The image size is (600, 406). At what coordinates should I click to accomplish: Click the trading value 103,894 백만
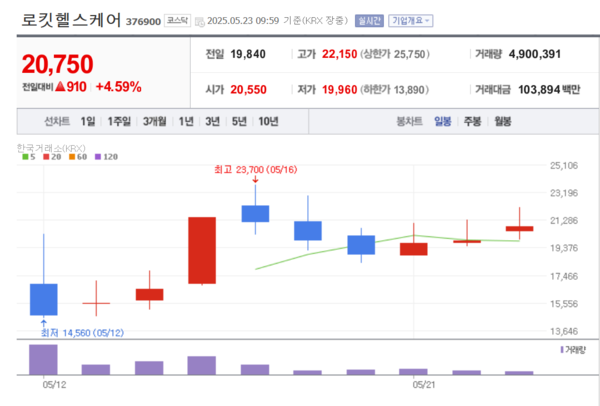tap(549, 90)
